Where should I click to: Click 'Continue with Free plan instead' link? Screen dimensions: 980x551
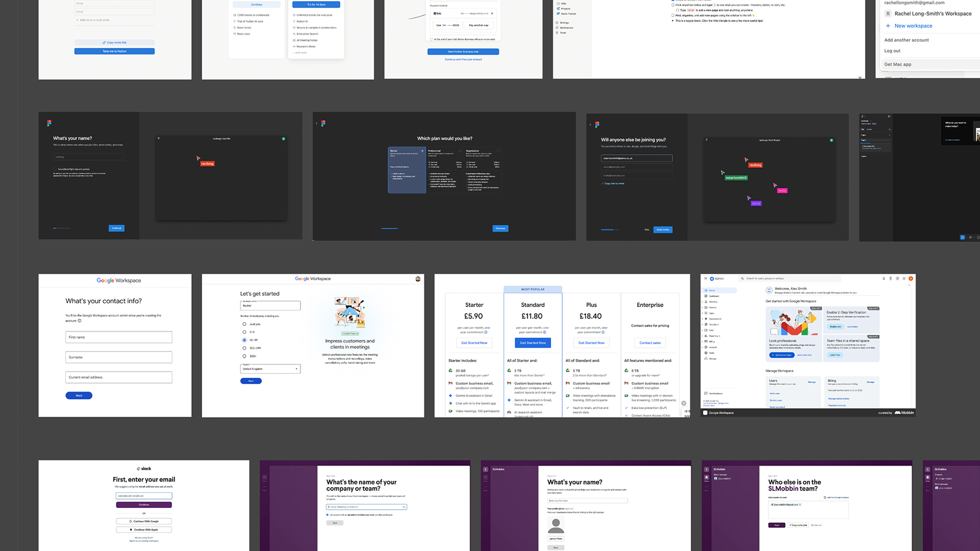pos(463,59)
